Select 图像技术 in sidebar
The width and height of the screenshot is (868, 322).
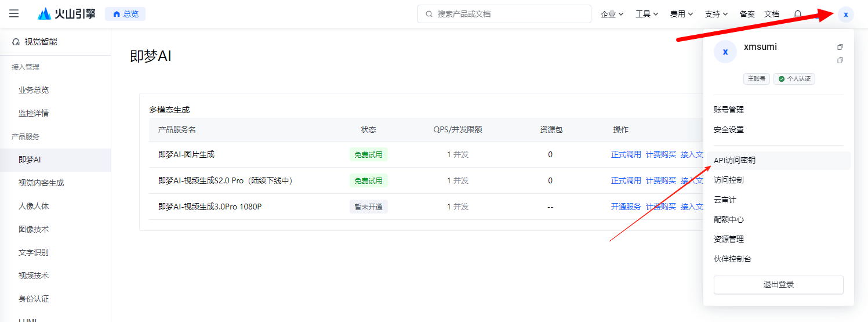click(x=34, y=229)
